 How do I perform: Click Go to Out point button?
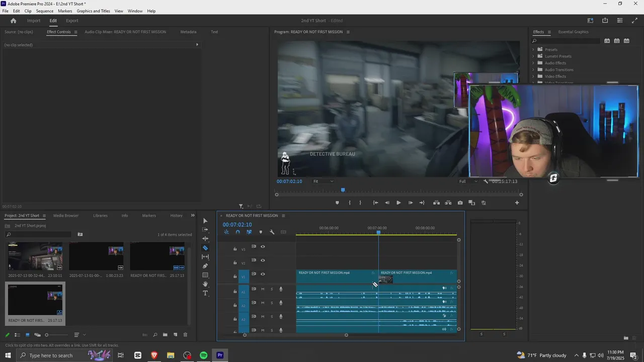click(422, 203)
